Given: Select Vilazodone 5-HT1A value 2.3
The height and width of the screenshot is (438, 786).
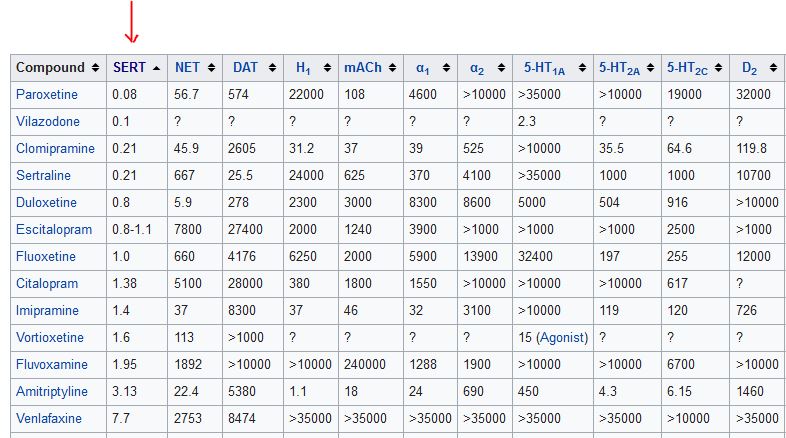Looking at the screenshot, I should point(527,122).
